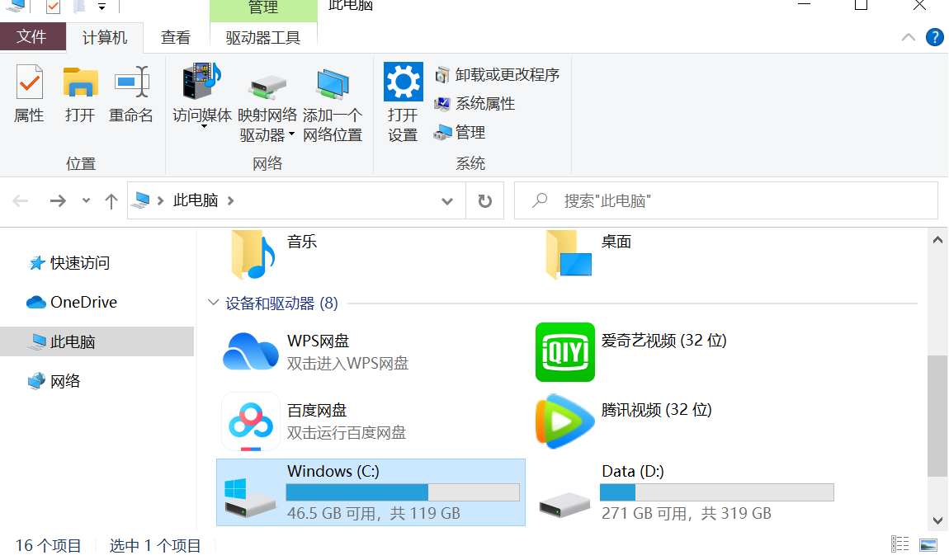Click the vertical scrollbar thumb
The height and width of the screenshot is (560, 949).
click(937, 416)
